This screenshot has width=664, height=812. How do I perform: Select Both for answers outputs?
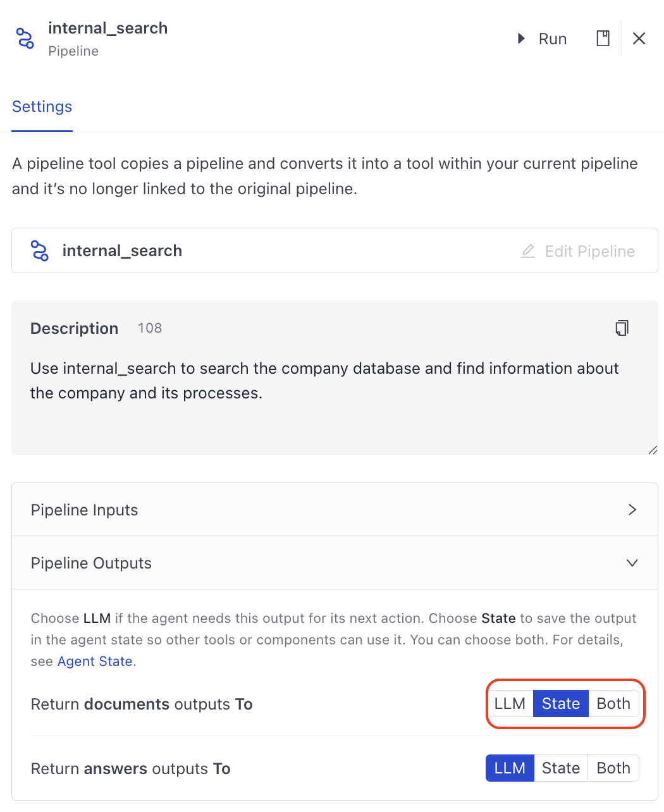click(x=613, y=768)
